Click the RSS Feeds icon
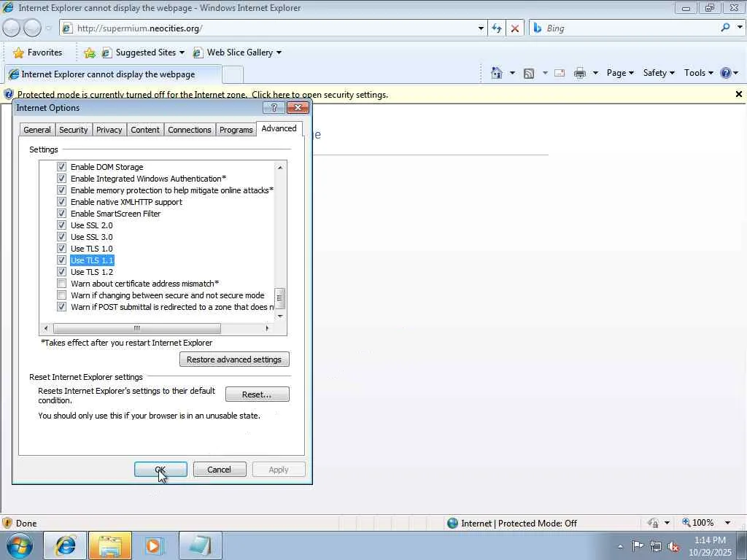Screen dimensions: 747x560 [528, 73]
